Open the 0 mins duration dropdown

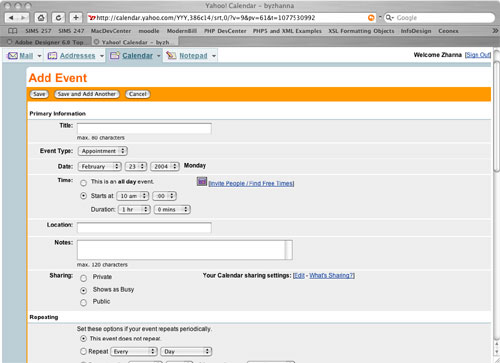click(x=172, y=209)
